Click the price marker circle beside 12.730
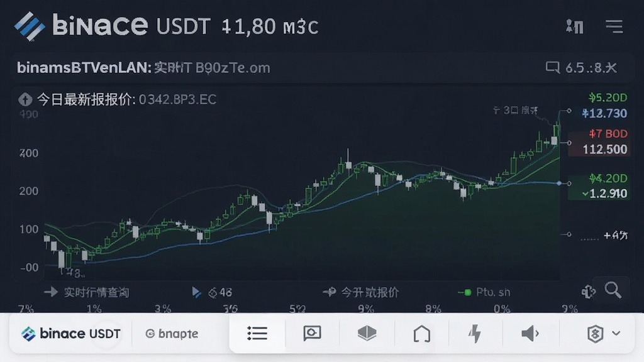 coord(569,111)
